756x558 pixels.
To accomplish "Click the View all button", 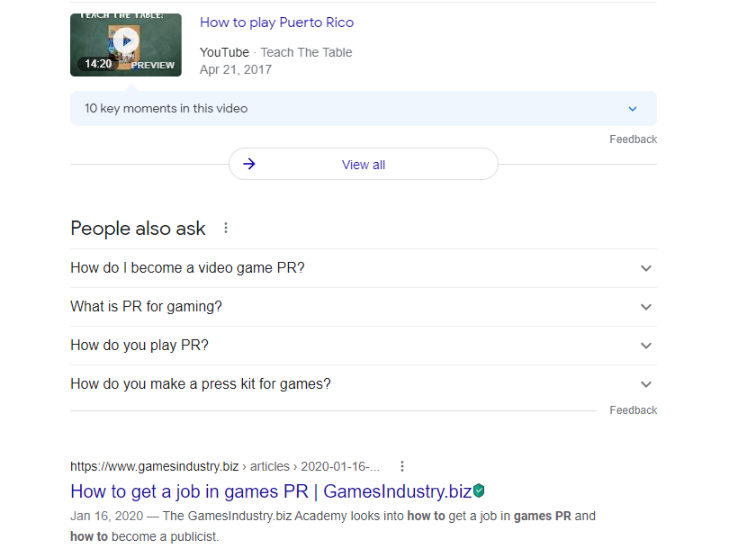I will 364,164.
